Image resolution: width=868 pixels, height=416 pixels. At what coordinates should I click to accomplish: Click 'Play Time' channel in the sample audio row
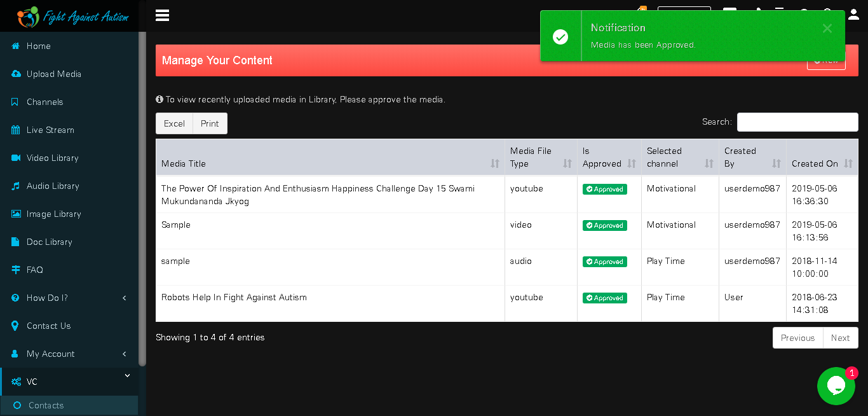click(x=666, y=261)
